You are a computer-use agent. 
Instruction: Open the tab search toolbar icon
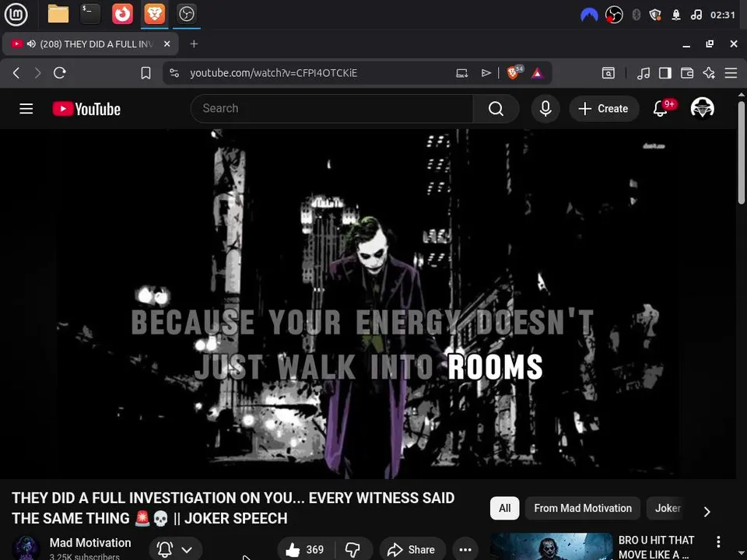point(608,73)
